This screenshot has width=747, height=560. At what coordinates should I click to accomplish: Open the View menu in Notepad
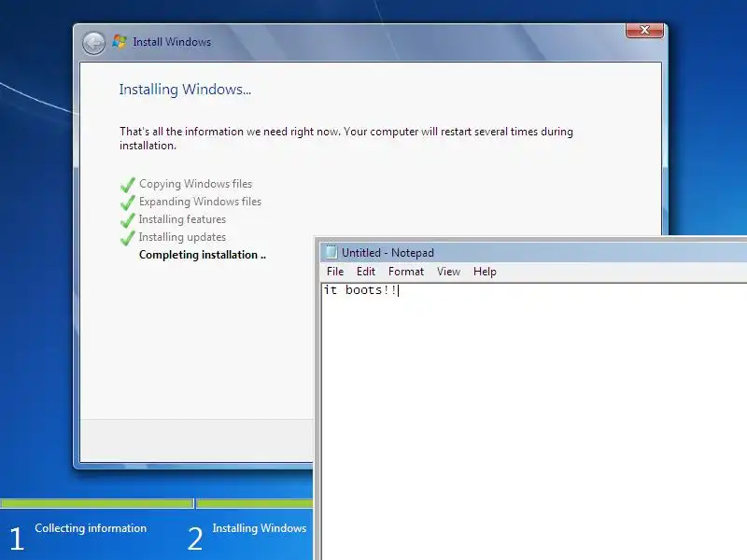point(448,272)
